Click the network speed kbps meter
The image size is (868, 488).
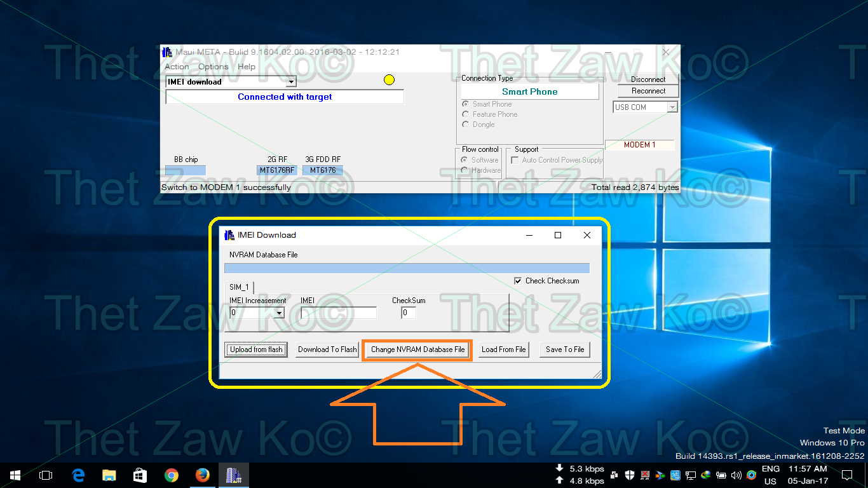coord(580,475)
